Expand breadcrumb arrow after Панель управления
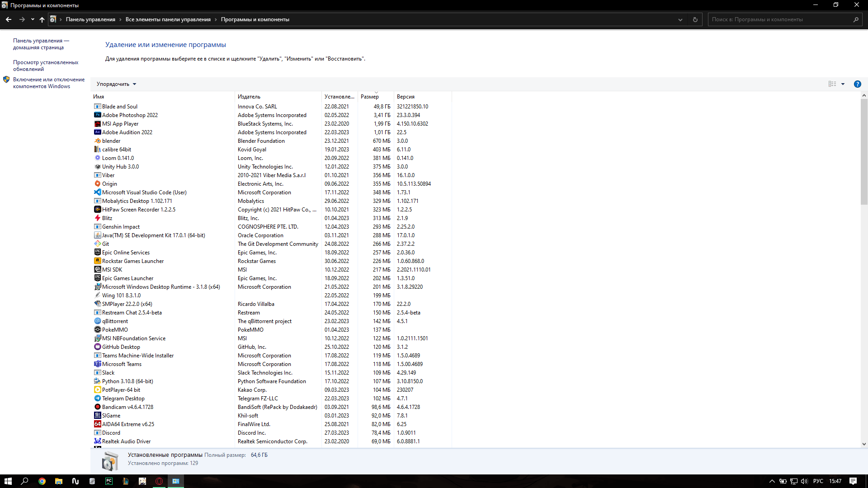The image size is (868, 488). (x=120, y=19)
